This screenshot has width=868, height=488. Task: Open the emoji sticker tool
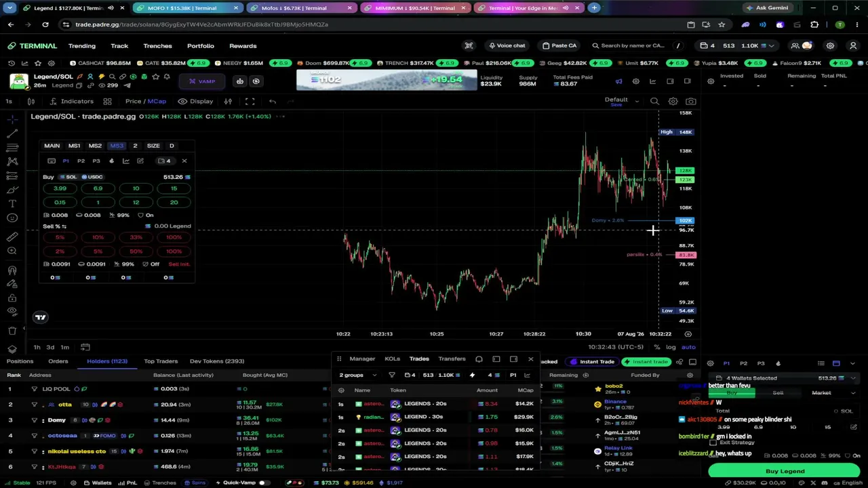[12, 218]
